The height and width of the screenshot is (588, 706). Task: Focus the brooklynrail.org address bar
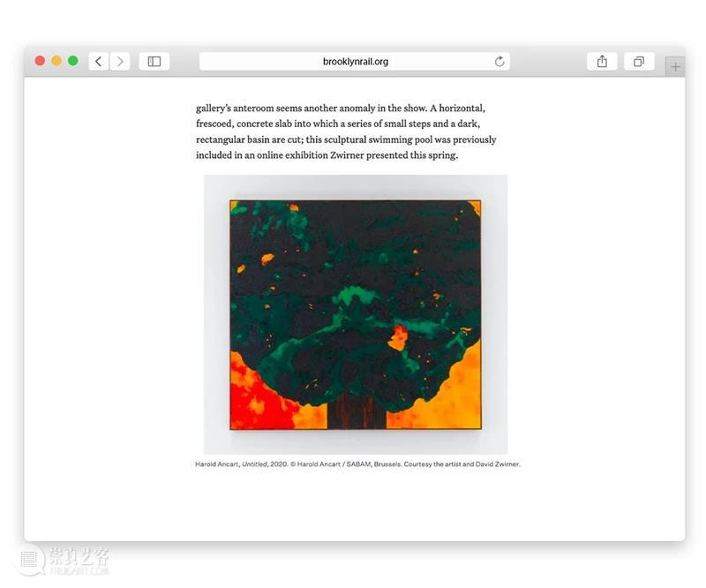(355, 61)
